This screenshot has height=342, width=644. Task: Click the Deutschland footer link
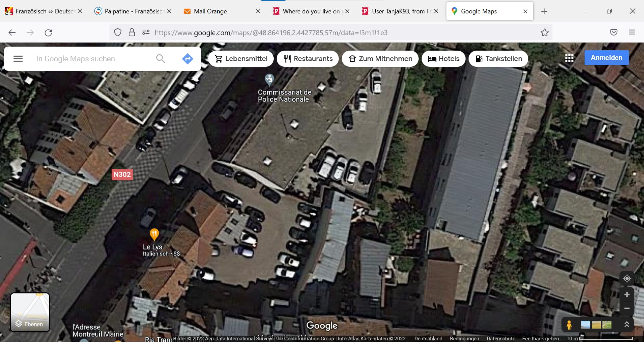pyautogui.click(x=428, y=338)
